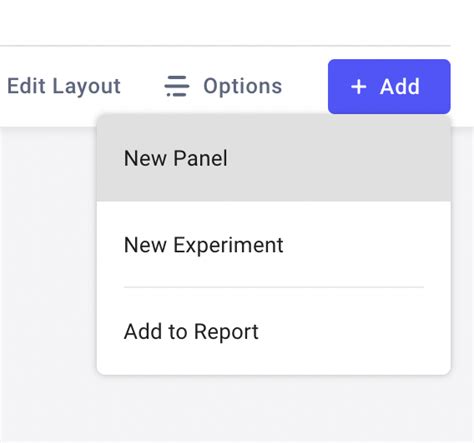474x443 pixels.
Task: Click the Options sliders icon
Action: point(177,86)
